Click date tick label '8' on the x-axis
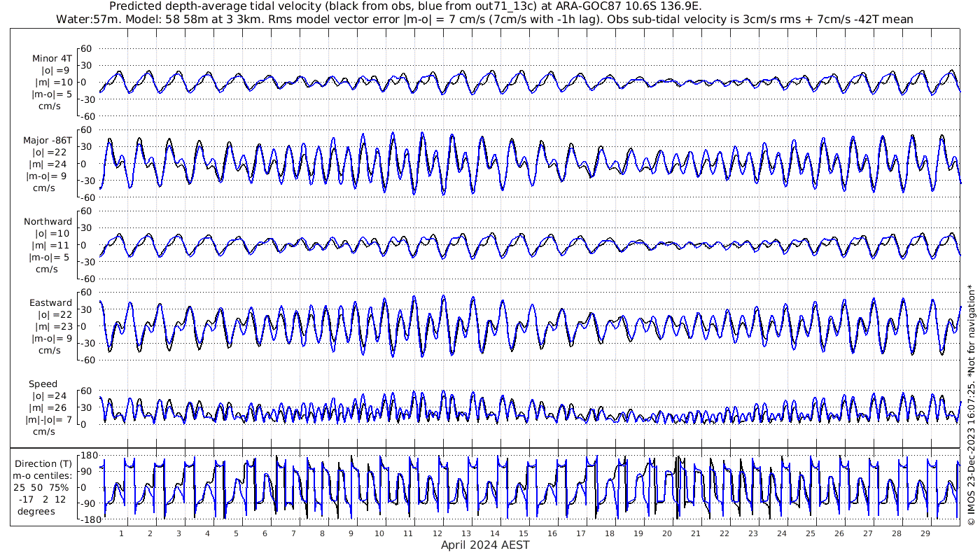This screenshot has width=980, height=560. 322,533
